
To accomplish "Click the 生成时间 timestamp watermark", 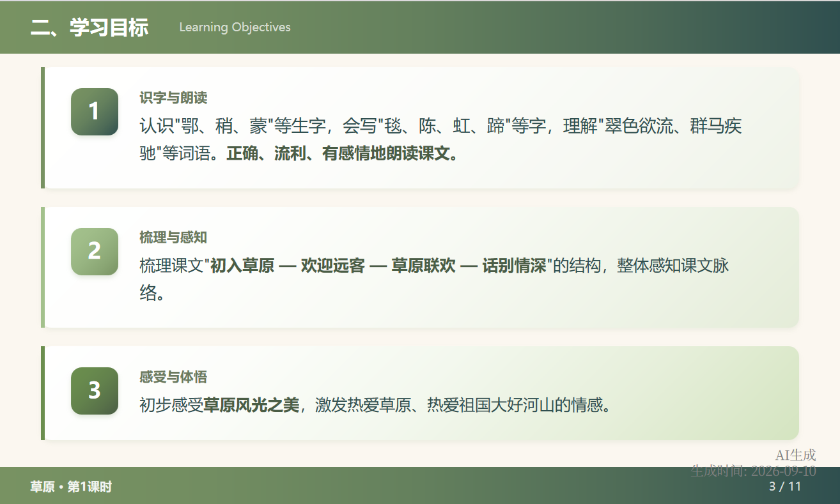I will point(754,471).
